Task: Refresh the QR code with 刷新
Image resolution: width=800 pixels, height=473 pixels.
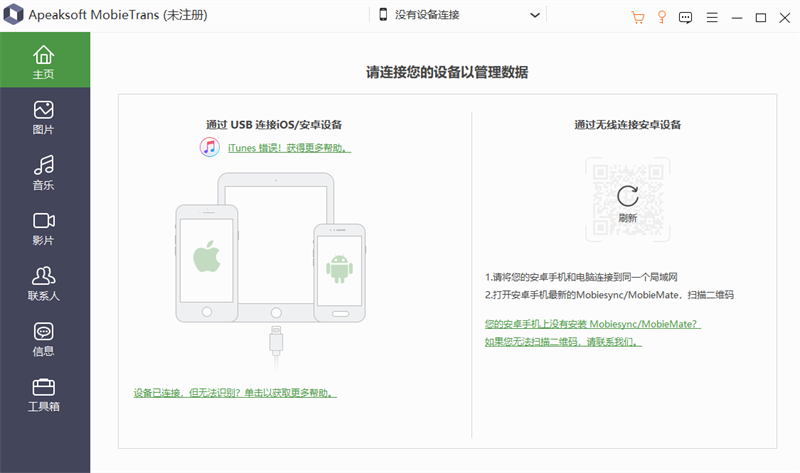Action: (628, 204)
